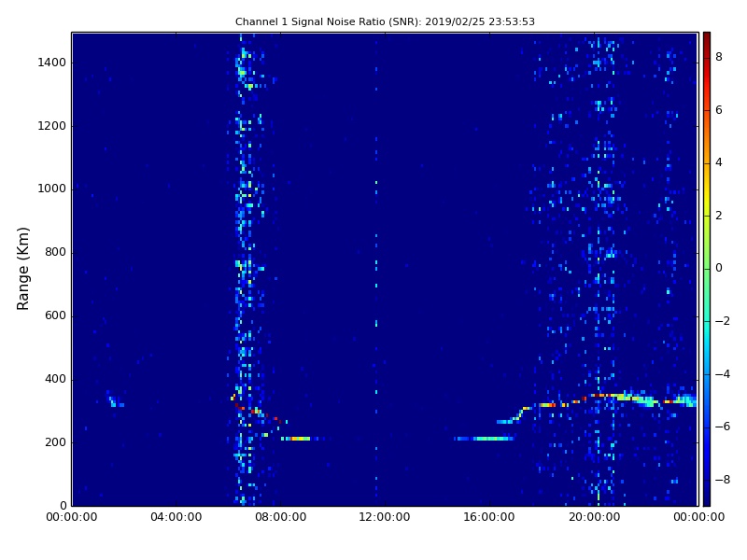Click the 12:00:00 time axis tick label
This screenshot has height=560, width=747.
click(386, 518)
